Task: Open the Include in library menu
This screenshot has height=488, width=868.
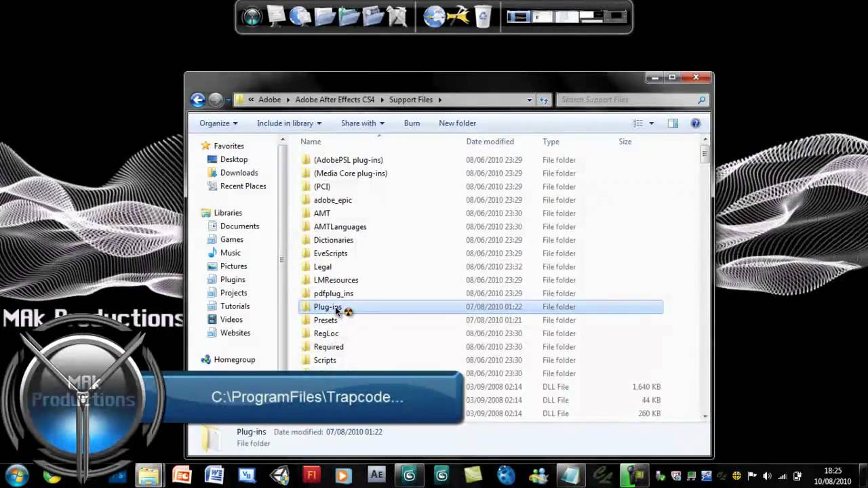Action: coord(289,123)
